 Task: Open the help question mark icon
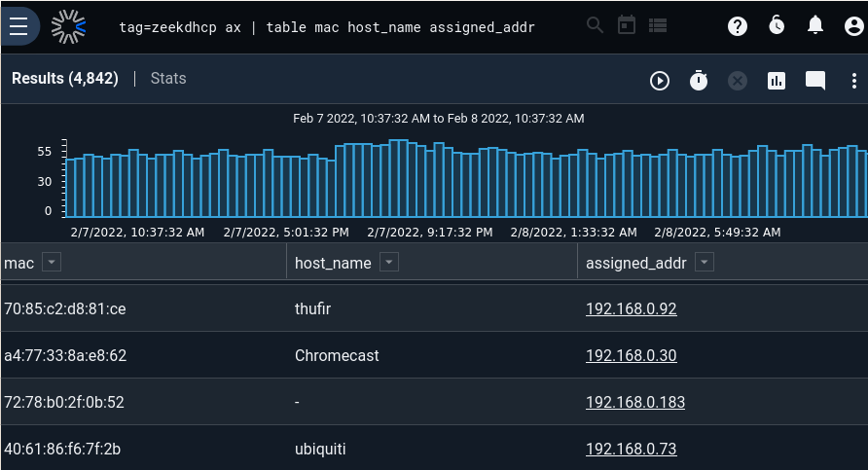click(738, 26)
